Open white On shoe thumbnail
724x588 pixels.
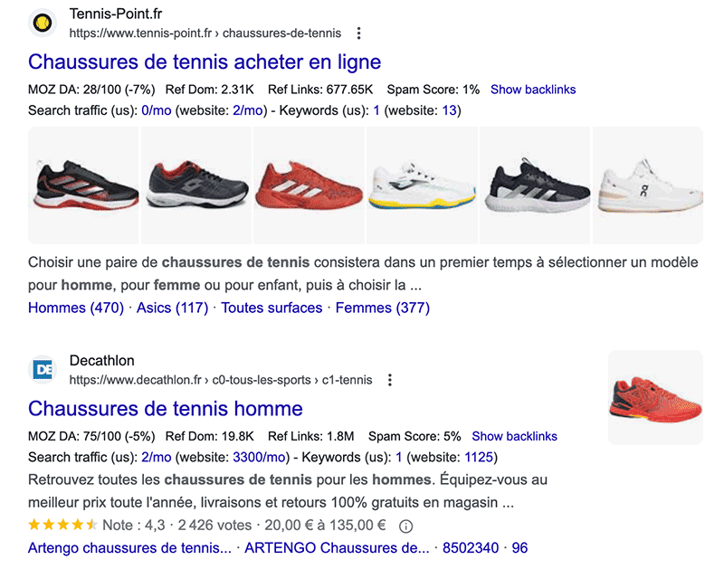coord(648,185)
